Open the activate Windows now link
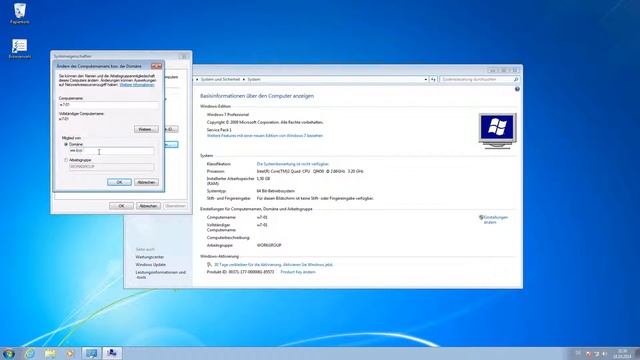Viewport: 640px width, 360px height. click(x=273, y=264)
